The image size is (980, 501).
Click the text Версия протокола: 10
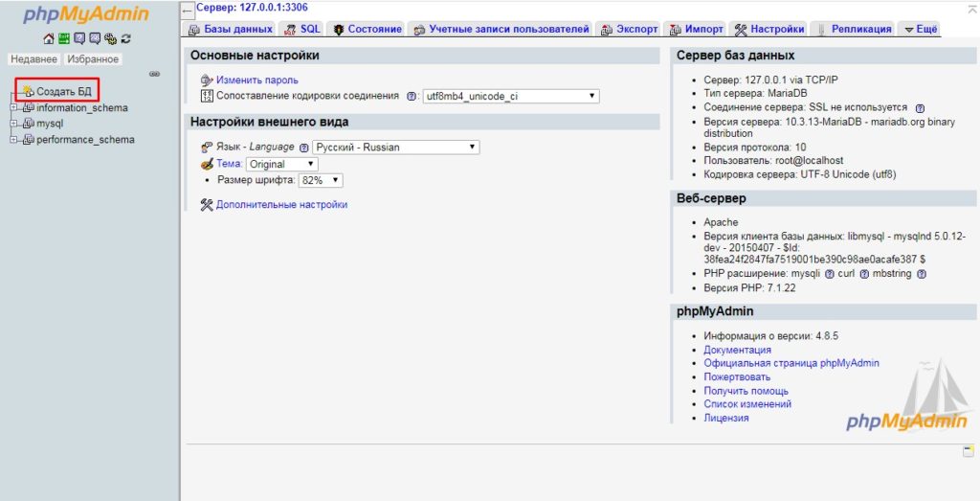click(x=754, y=147)
